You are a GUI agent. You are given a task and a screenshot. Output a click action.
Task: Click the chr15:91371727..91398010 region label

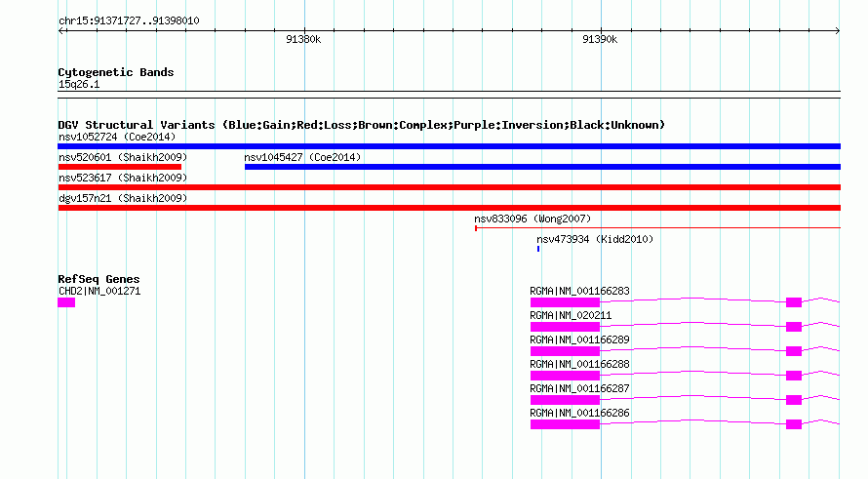[129, 21]
